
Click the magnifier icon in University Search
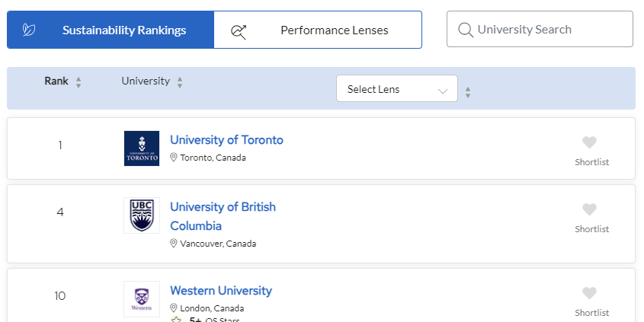coord(466,30)
